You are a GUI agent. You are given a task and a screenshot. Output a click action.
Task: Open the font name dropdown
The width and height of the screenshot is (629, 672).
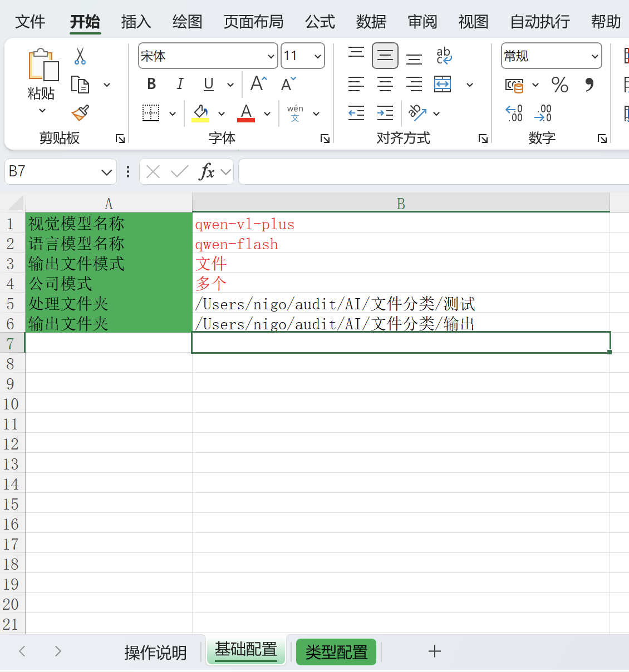click(x=271, y=56)
